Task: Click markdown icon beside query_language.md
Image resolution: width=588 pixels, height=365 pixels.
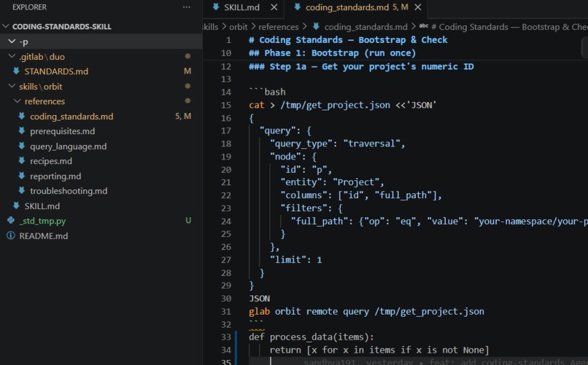Action: pyautogui.click(x=22, y=146)
